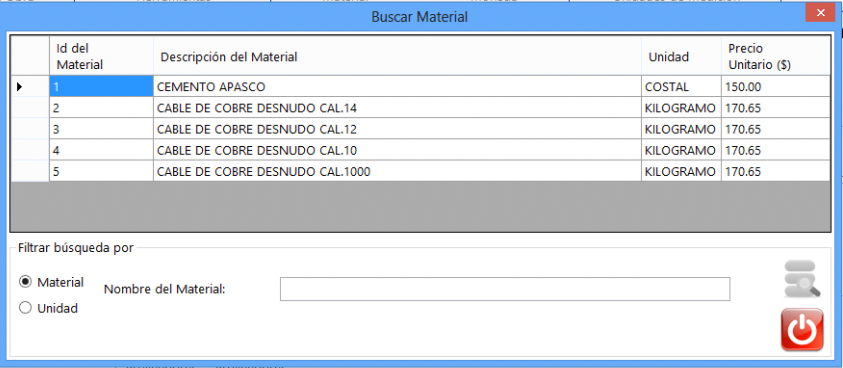Select the CEMENTO APASCO description cell
This screenshot has width=843, height=368.
tap(397, 87)
